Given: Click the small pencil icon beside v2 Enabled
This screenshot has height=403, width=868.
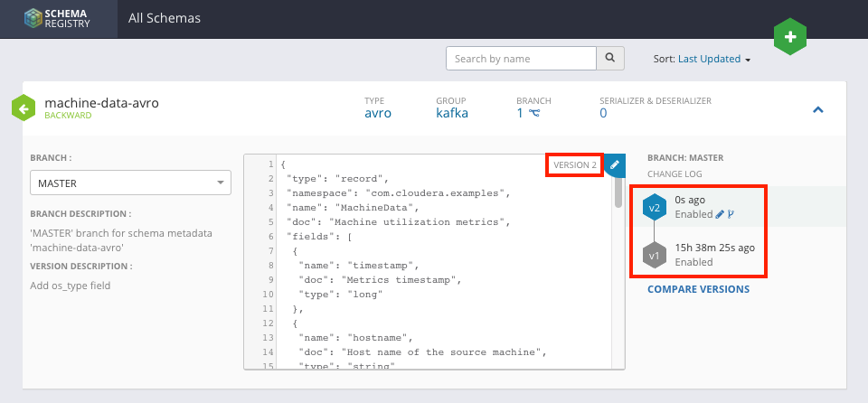Looking at the screenshot, I should tap(720, 215).
